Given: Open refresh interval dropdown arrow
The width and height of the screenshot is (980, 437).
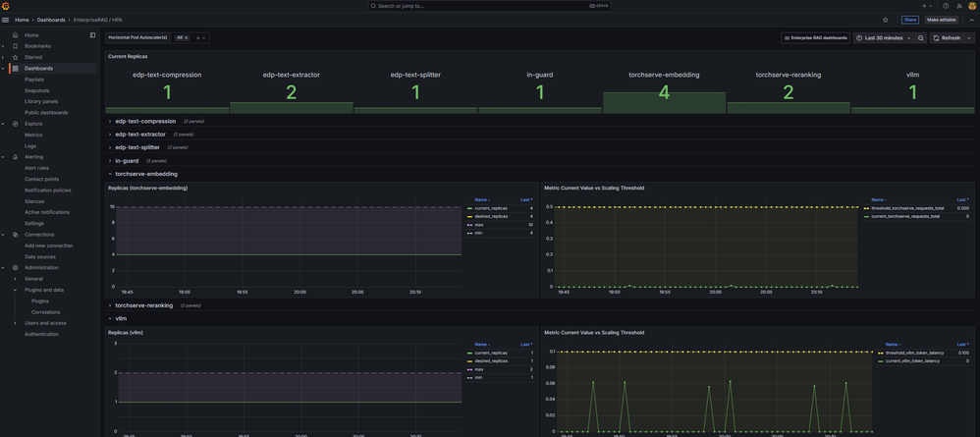Looking at the screenshot, I should tap(968, 38).
